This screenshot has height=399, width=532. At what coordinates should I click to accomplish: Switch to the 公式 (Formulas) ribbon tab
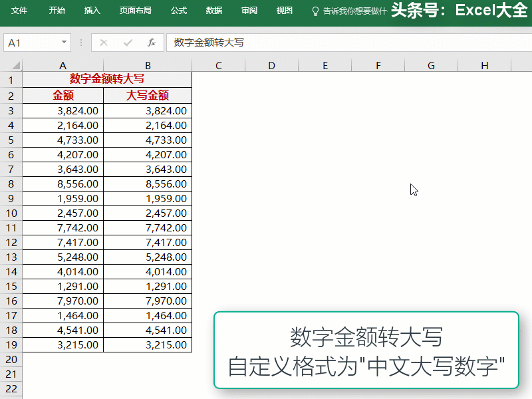click(x=178, y=10)
